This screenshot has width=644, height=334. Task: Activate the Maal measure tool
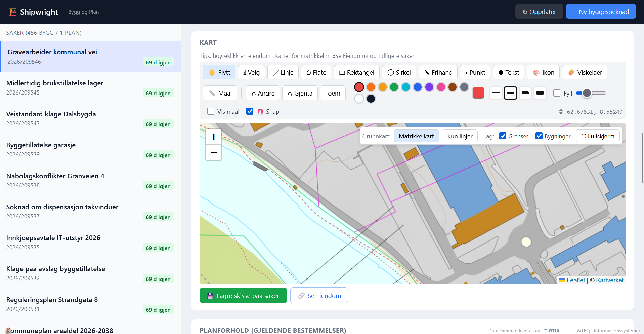click(220, 93)
